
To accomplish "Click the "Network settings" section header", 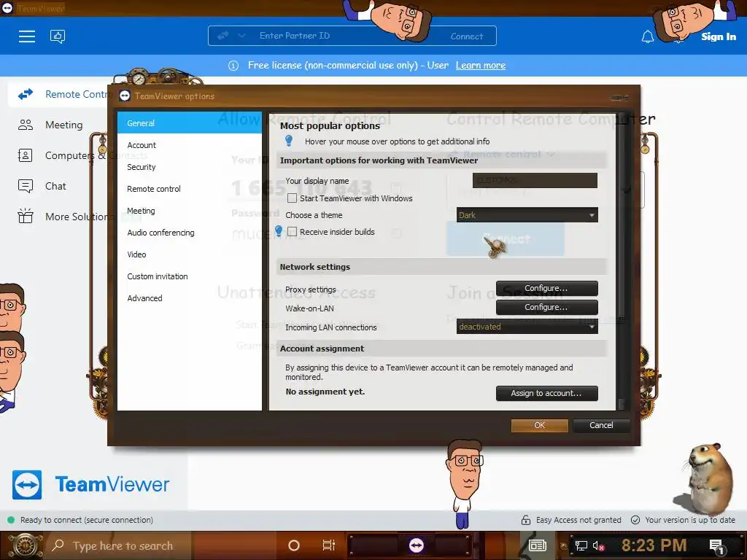I will (314, 267).
